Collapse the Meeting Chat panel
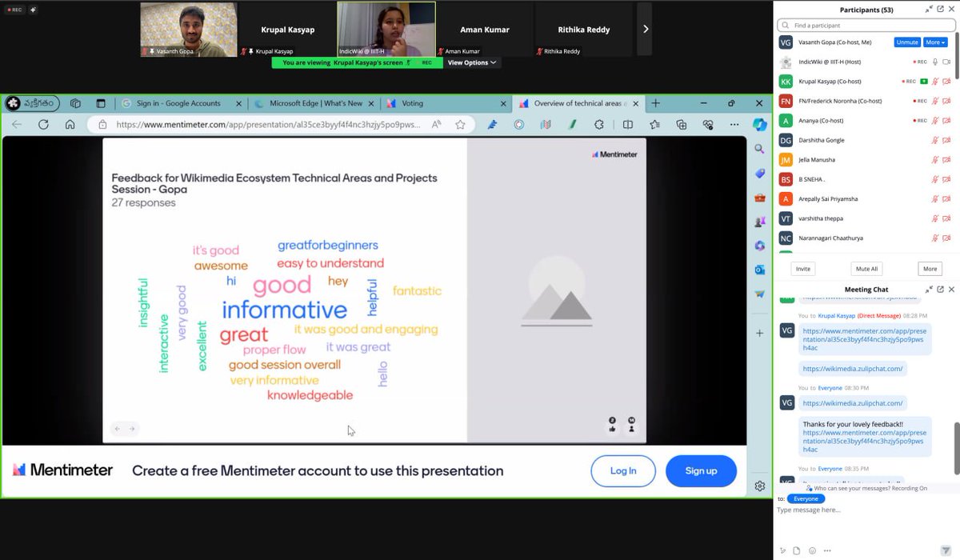960x560 pixels. [929, 290]
